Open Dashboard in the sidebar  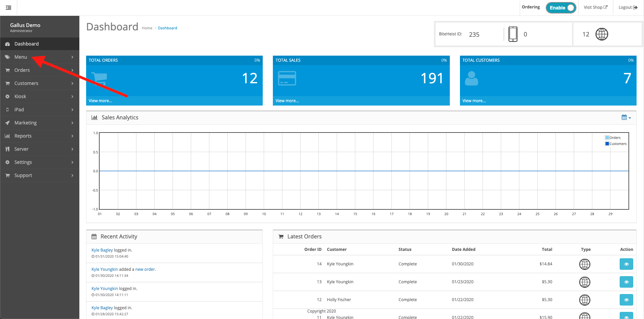(x=40, y=44)
